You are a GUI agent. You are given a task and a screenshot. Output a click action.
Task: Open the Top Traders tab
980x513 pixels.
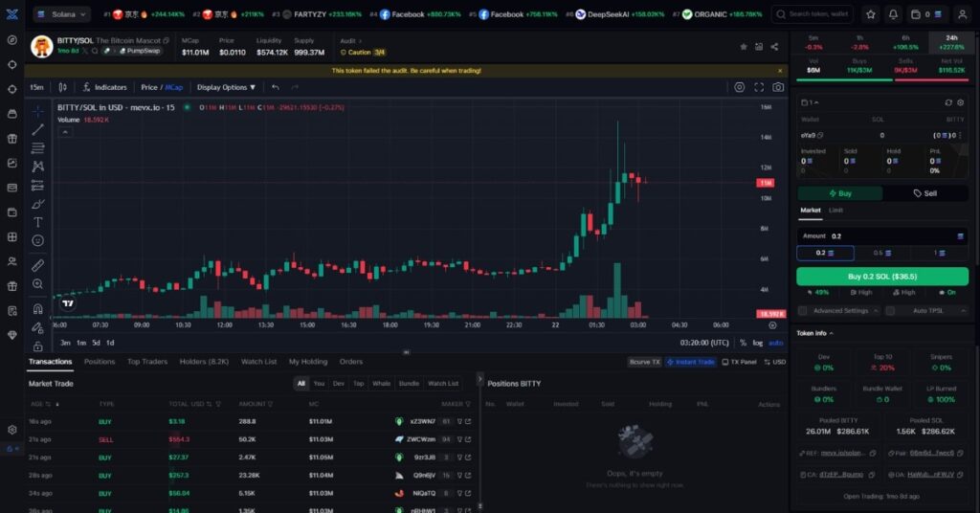[147, 362]
